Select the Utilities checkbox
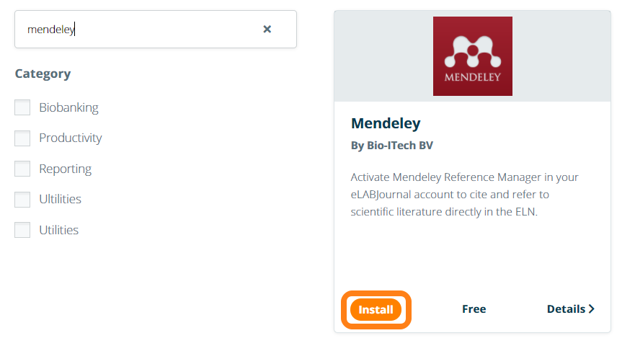The width and height of the screenshot is (635, 364). click(x=22, y=230)
